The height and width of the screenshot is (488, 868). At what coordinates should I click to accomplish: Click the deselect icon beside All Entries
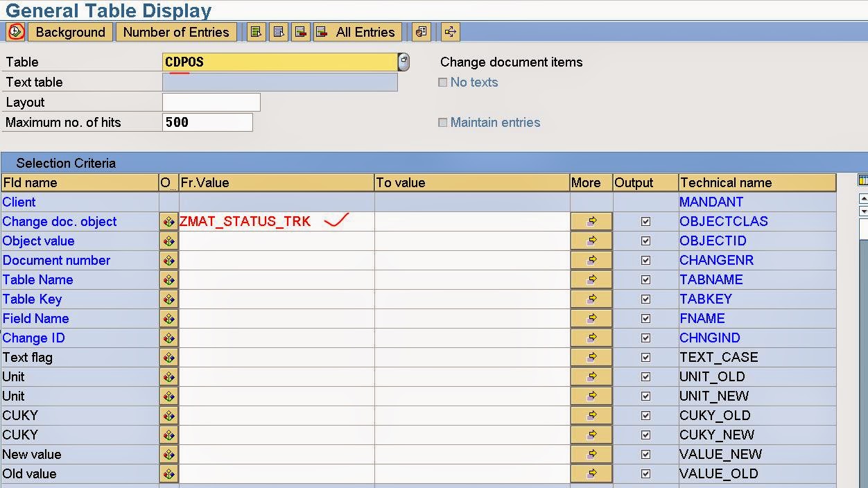pyautogui.click(x=322, y=31)
